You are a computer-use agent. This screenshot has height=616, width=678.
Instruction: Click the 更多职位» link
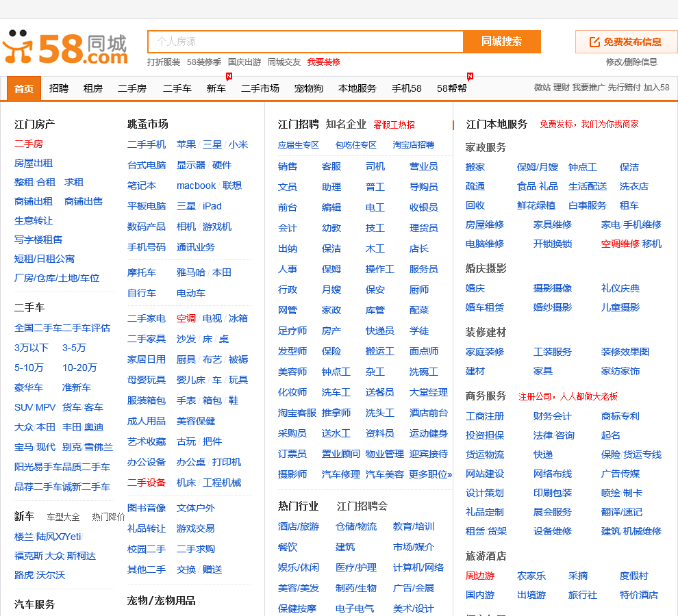point(430,474)
